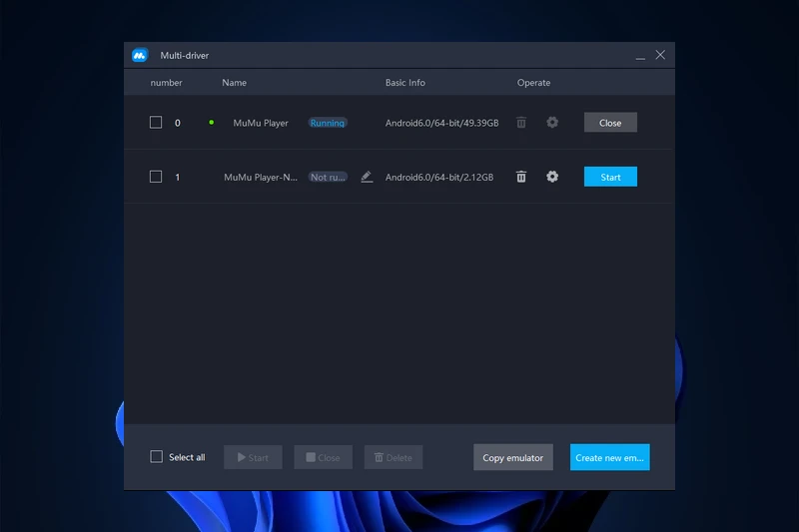Click the Running status badge
Screen dimensions: 799x532
click(x=327, y=123)
